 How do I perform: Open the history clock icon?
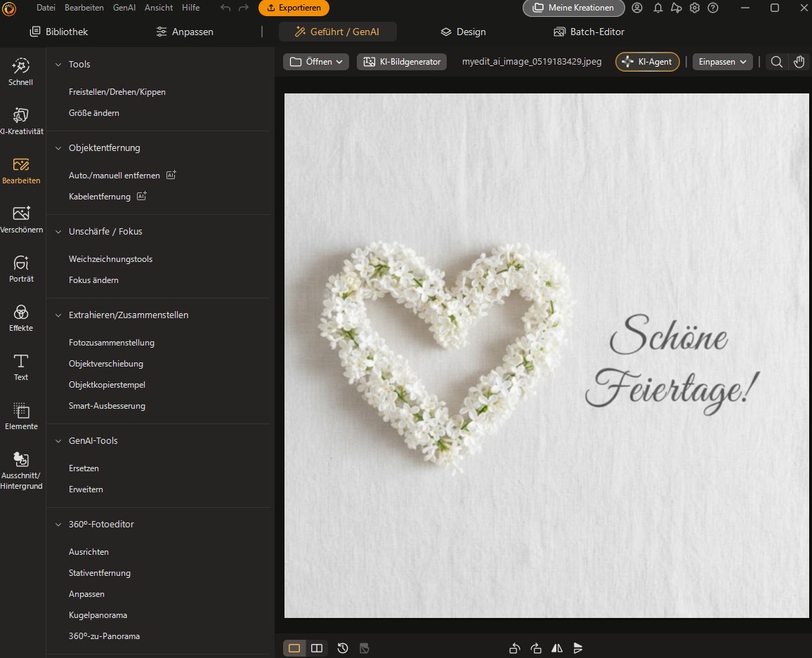343,648
